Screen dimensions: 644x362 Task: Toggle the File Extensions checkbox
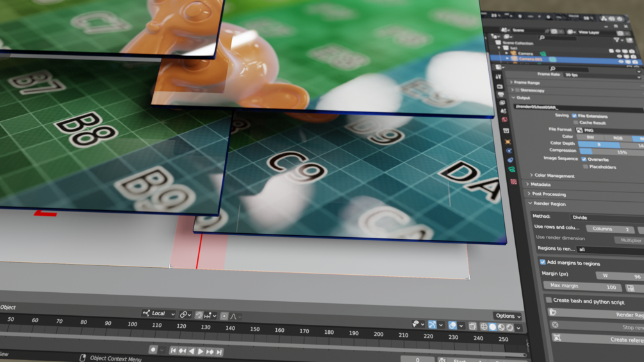[574, 116]
